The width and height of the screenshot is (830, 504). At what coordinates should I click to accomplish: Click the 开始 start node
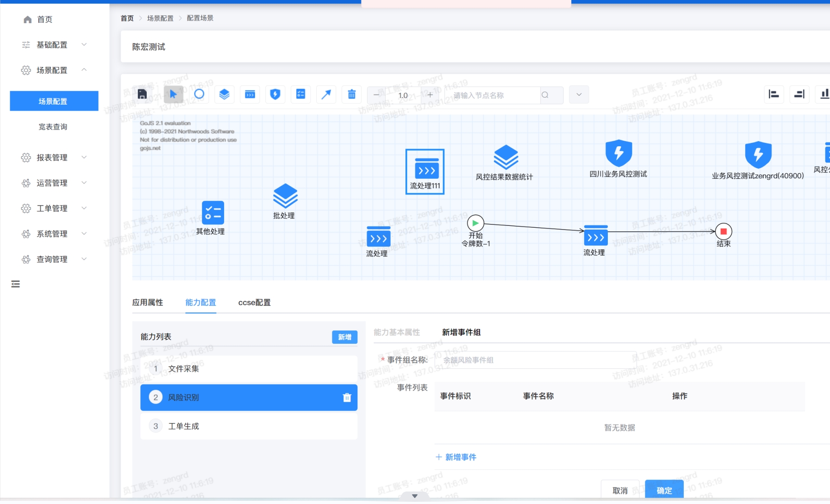[x=475, y=224]
